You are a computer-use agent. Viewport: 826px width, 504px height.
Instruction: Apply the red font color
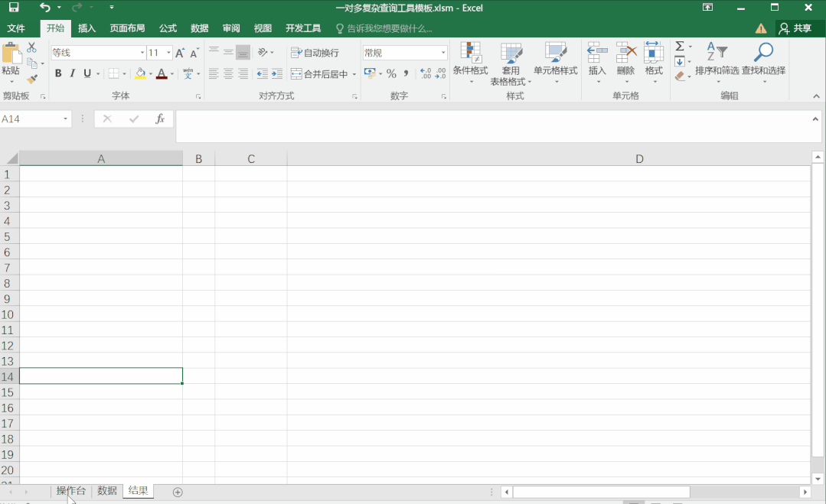click(x=162, y=73)
